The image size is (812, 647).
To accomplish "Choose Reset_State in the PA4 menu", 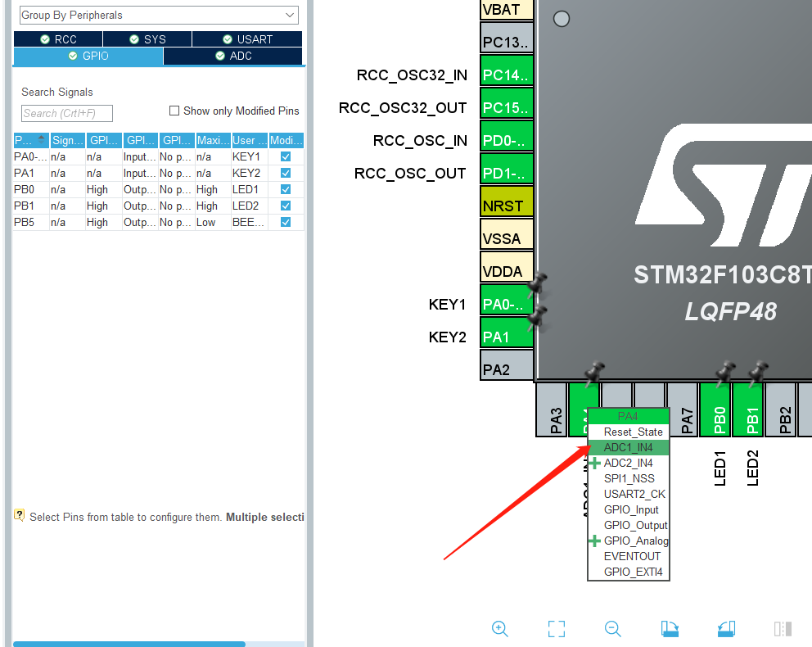I will click(629, 432).
